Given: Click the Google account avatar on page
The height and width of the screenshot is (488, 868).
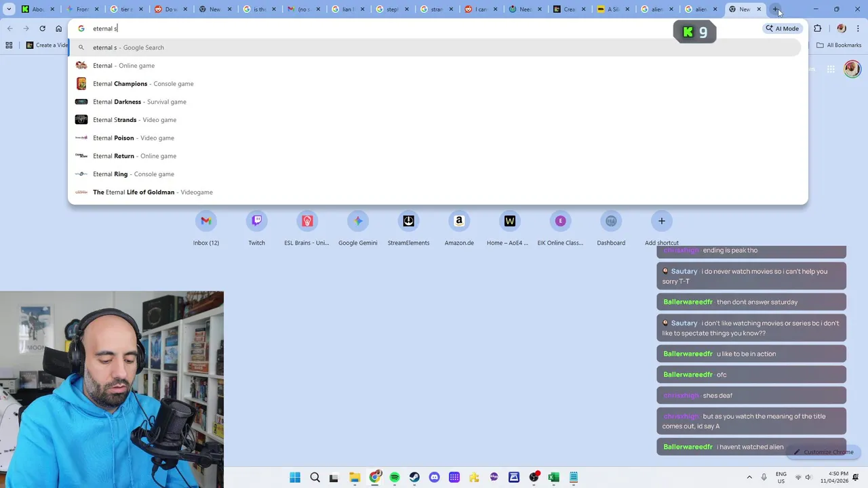Looking at the screenshot, I should [852, 69].
